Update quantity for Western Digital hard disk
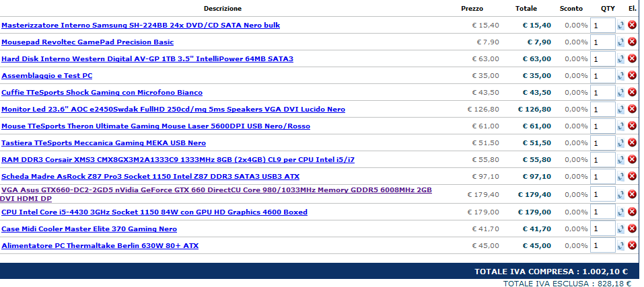 pos(620,59)
